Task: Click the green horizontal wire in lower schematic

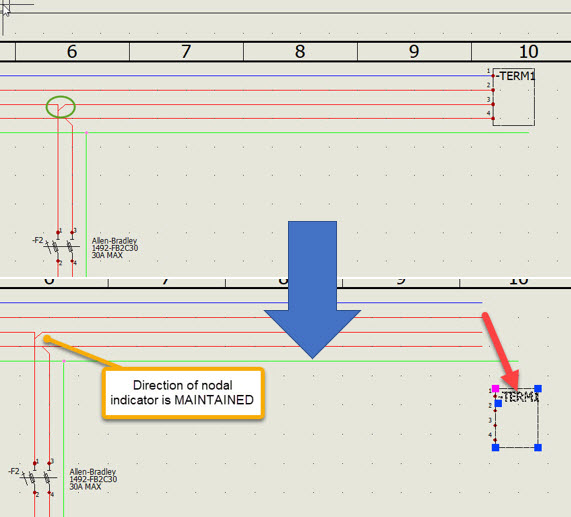Action: [259, 361]
